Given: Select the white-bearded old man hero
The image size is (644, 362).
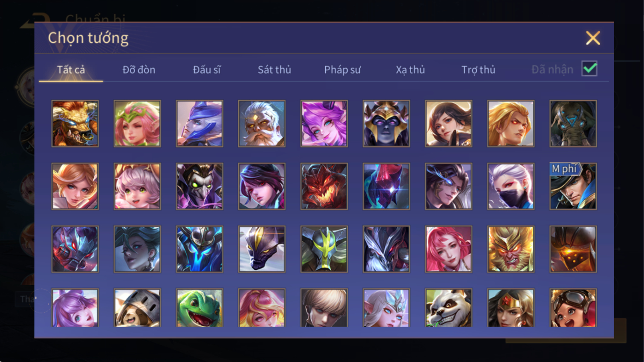Looking at the screenshot, I should click(262, 124).
